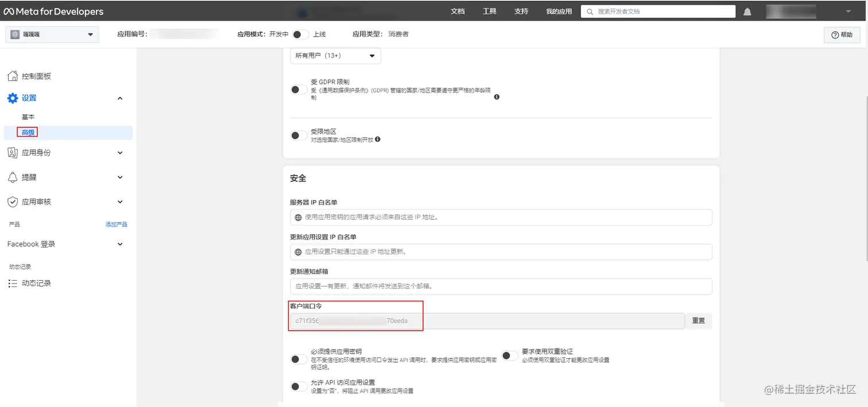Open the 支持 menu
Image resolution: width=868 pixels, height=407 pixels.
[x=521, y=11]
